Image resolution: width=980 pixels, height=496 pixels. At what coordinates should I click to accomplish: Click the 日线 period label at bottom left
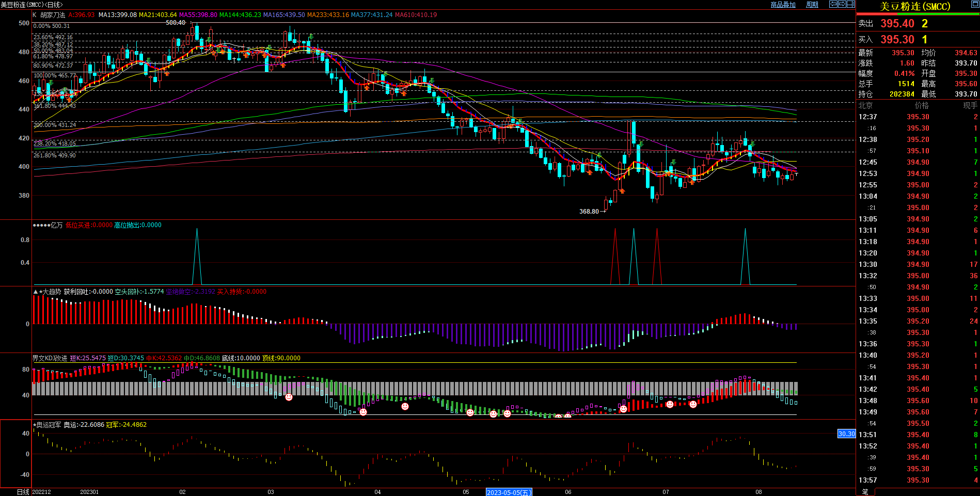23,492
